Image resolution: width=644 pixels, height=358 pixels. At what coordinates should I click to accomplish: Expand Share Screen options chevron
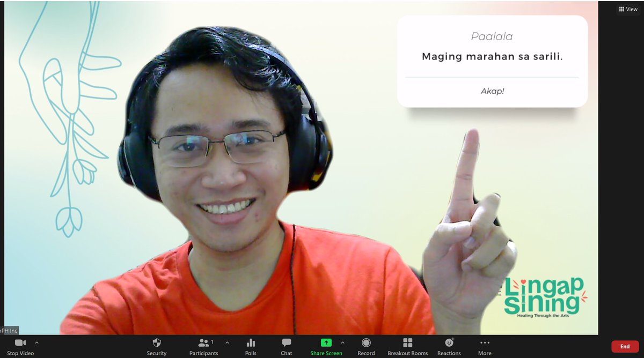coord(342,342)
